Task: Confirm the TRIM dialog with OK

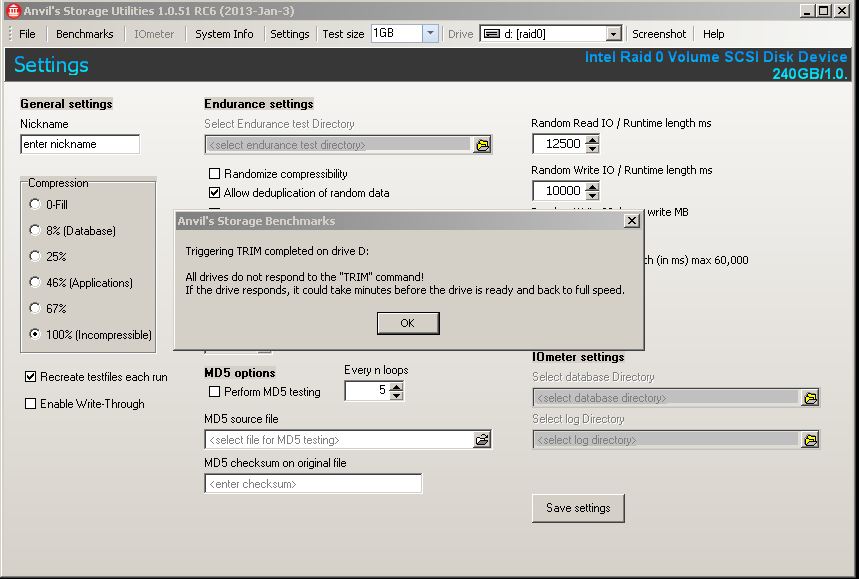Action: click(x=408, y=323)
